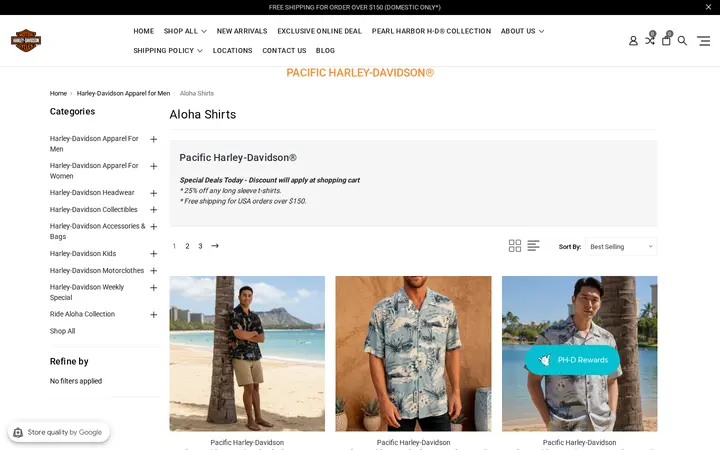720x450 pixels.
Task: Open the search magnifier icon
Action: [x=682, y=41]
